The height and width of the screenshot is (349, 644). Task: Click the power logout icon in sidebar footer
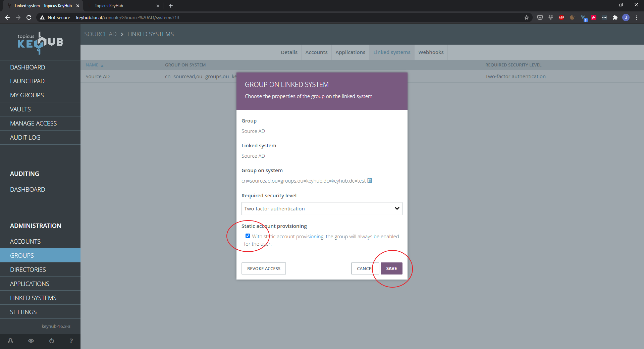[51, 341]
